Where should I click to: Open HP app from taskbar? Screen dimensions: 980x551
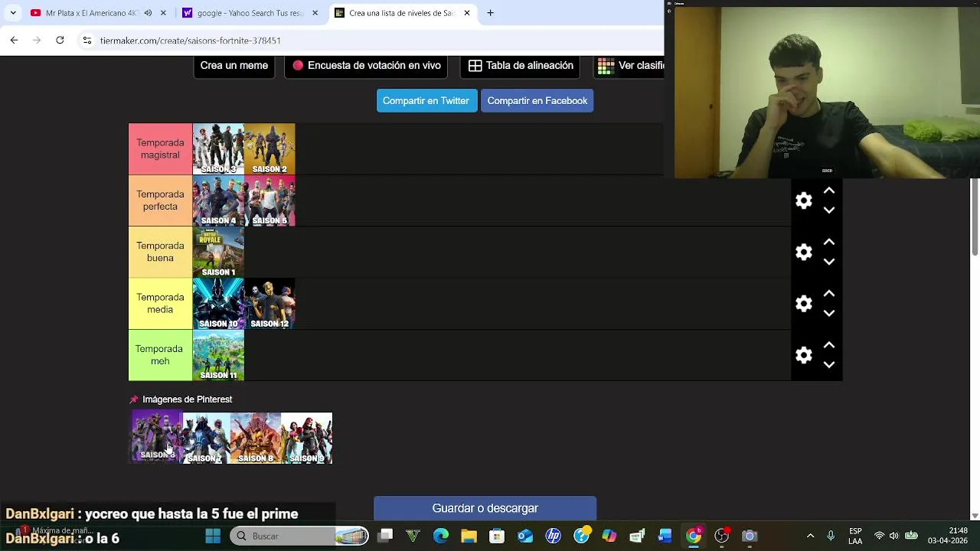(553, 536)
